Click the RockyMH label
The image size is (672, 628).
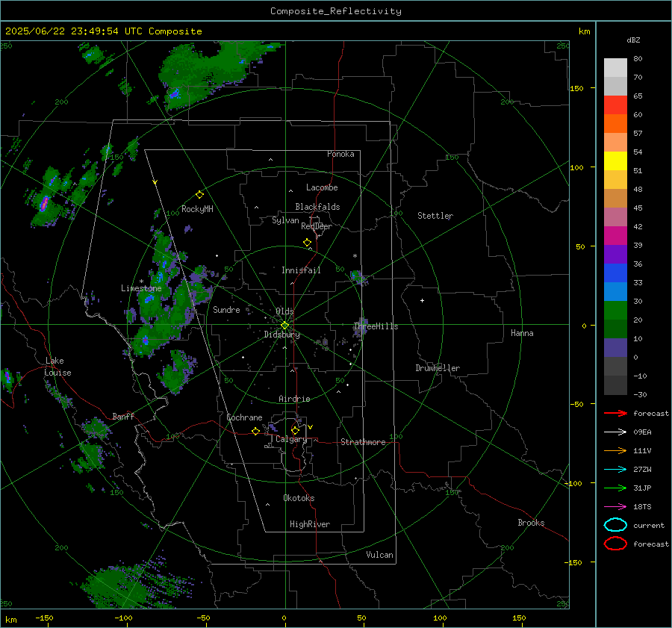click(x=197, y=209)
